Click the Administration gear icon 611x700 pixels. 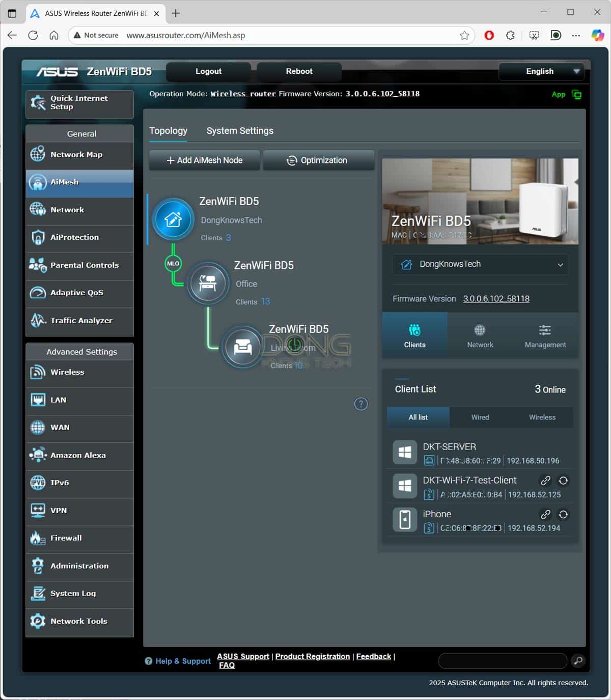point(38,566)
